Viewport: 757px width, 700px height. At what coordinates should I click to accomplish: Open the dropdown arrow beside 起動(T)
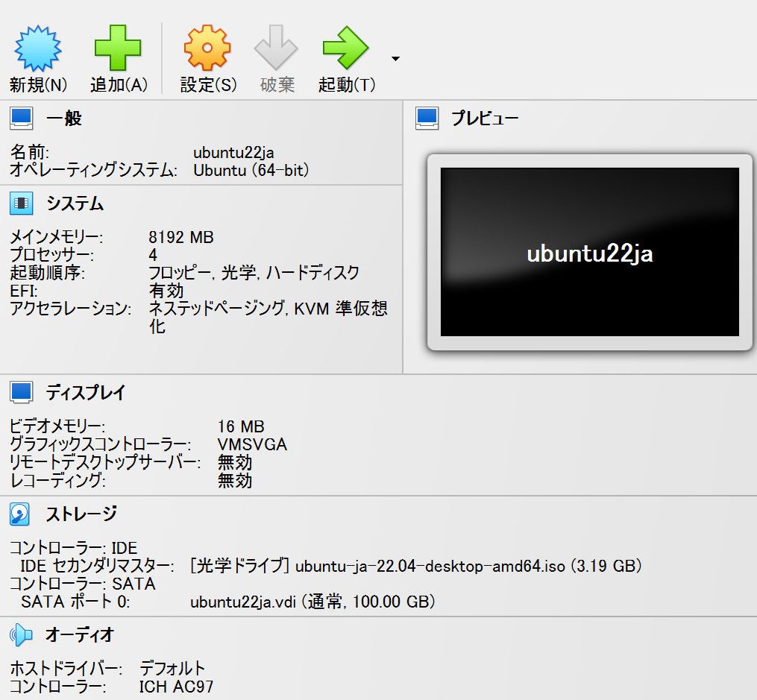tap(395, 59)
